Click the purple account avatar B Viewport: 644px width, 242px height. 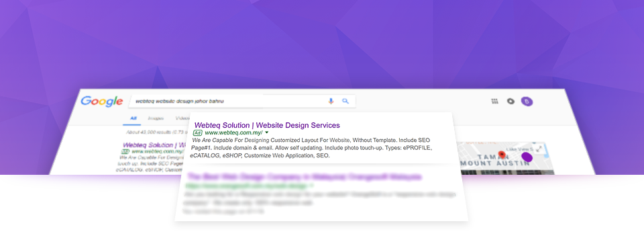point(527,102)
